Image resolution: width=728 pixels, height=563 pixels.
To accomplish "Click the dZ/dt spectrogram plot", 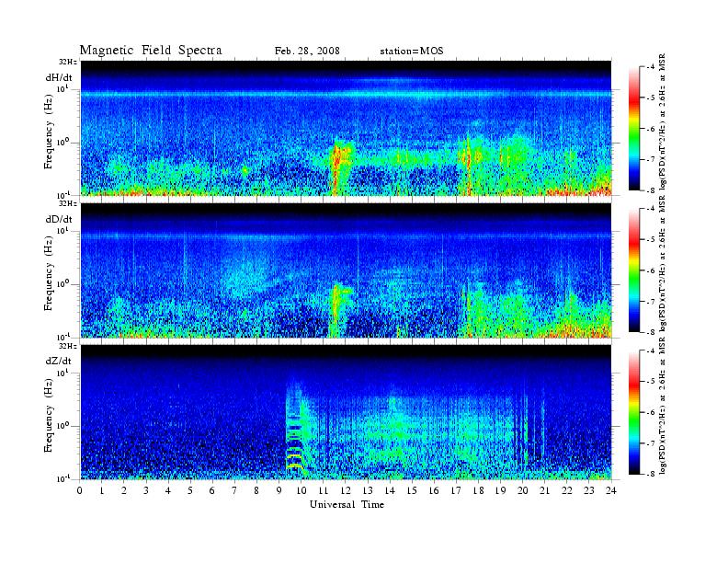I will [347, 412].
